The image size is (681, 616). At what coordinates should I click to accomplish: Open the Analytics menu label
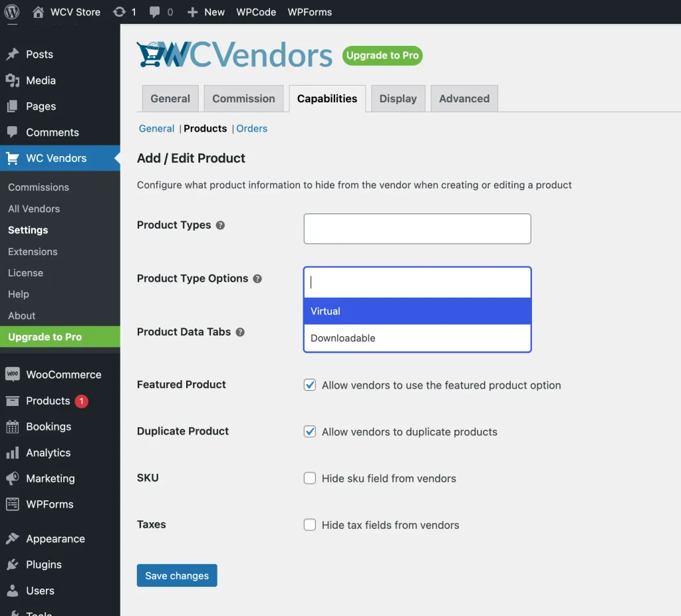[x=48, y=453]
